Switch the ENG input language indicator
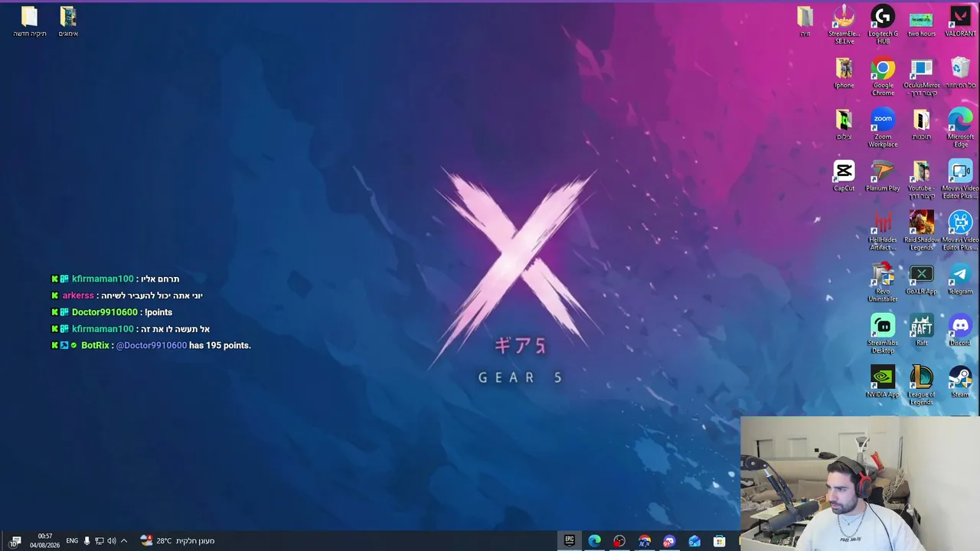Image resolution: width=980 pixels, height=551 pixels. pos(72,540)
